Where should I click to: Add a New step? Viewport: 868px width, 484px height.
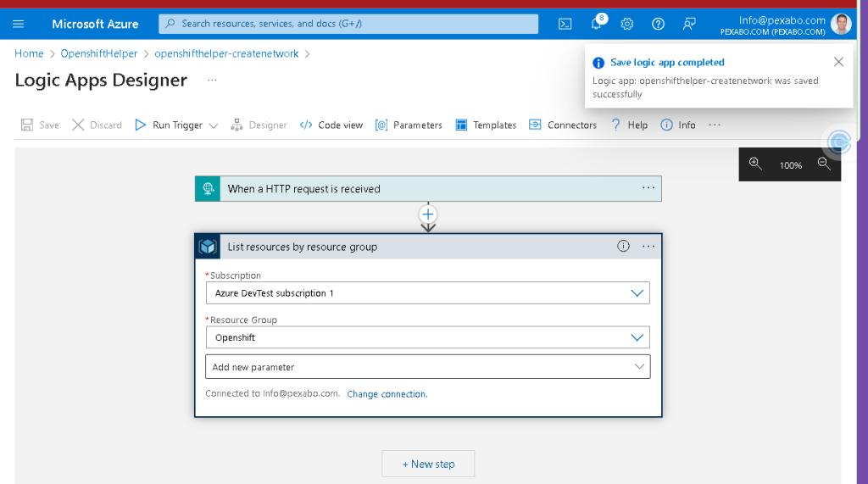(428, 464)
